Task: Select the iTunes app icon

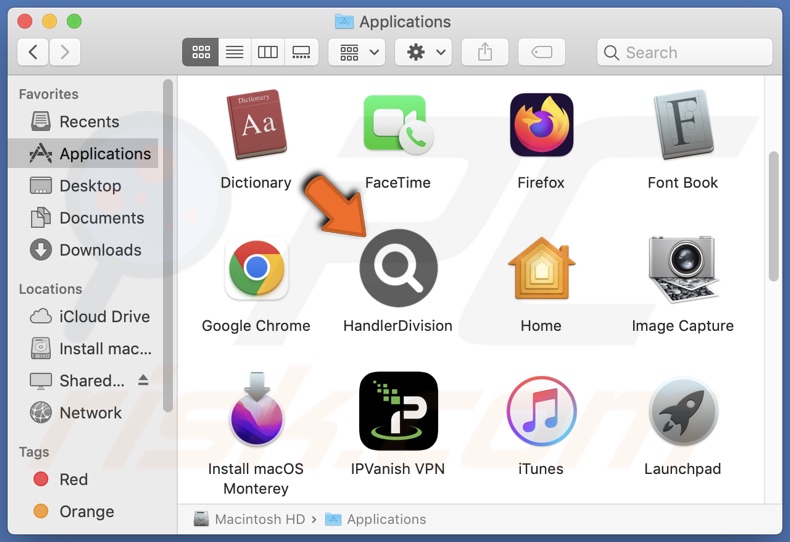Action: (x=541, y=411)
